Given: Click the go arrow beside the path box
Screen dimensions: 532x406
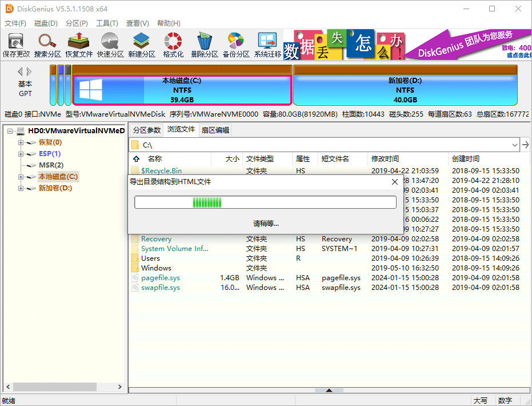Looking at the screenshot, I should pos(526,145).
